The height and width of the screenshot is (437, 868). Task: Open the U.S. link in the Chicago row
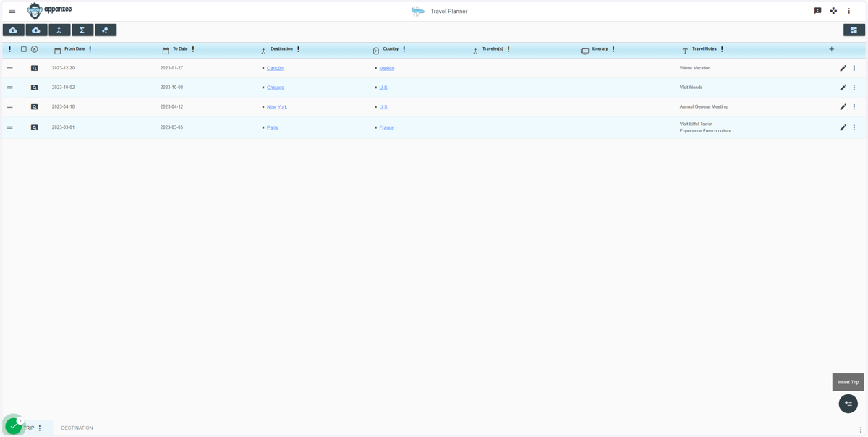pos(384,88)
